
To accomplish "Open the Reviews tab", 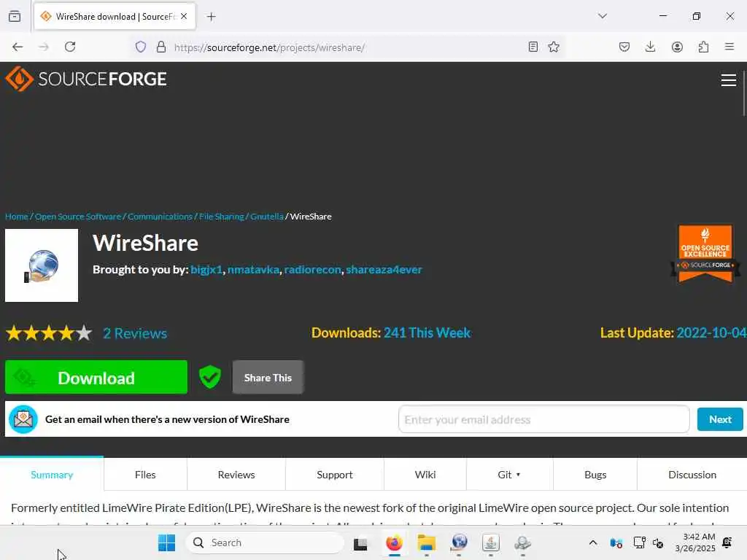I will (236, 474).
